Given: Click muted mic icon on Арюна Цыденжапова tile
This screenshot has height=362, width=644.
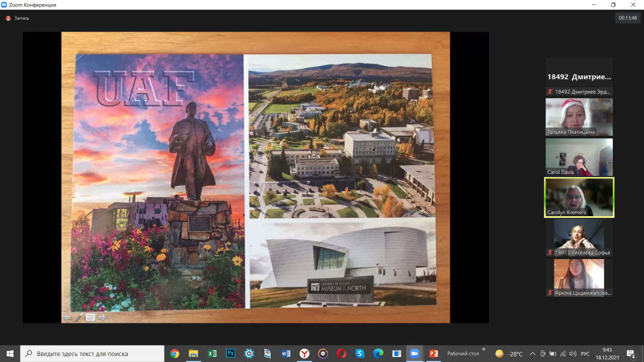Looking at the screenshot, I should [x=550, y=293].
